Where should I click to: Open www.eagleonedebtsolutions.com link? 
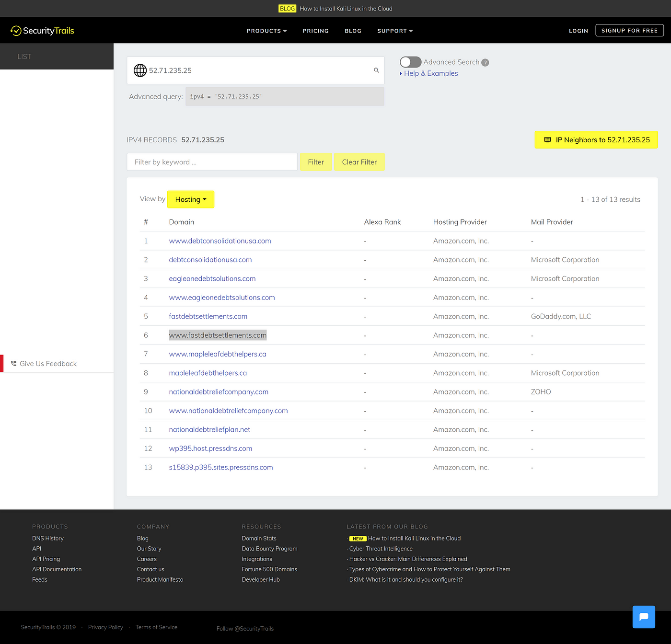click(222, 298)
